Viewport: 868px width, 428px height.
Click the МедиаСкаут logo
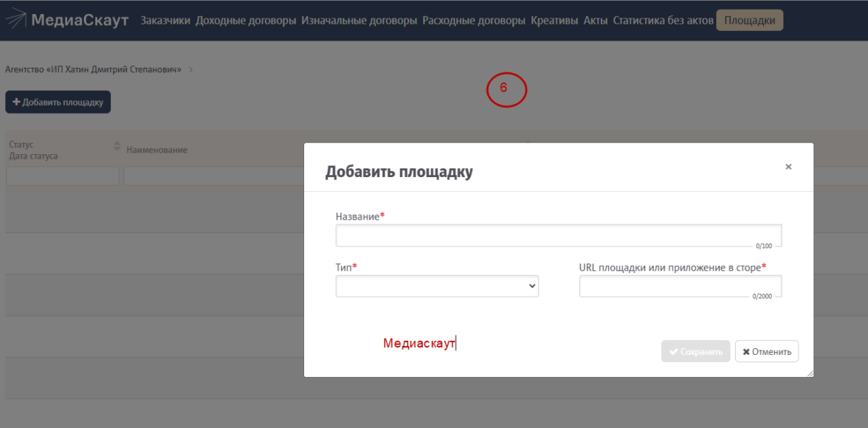click(x=67, y=21)
